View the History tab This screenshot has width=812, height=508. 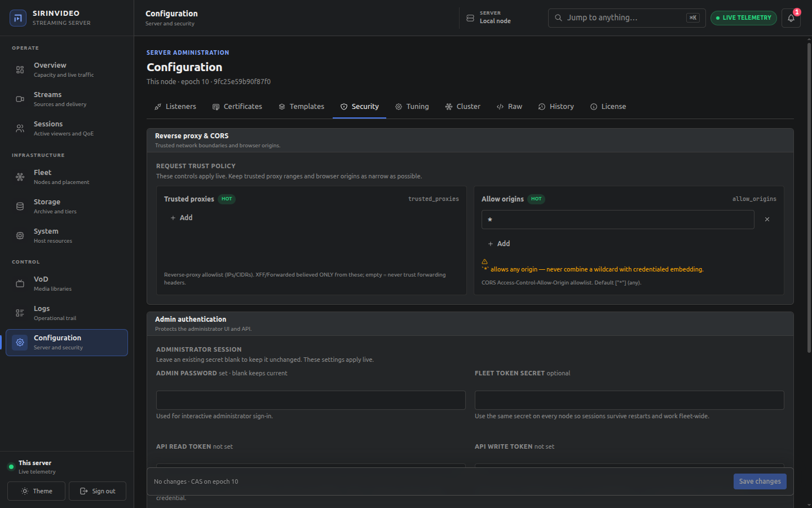[556, 107]
